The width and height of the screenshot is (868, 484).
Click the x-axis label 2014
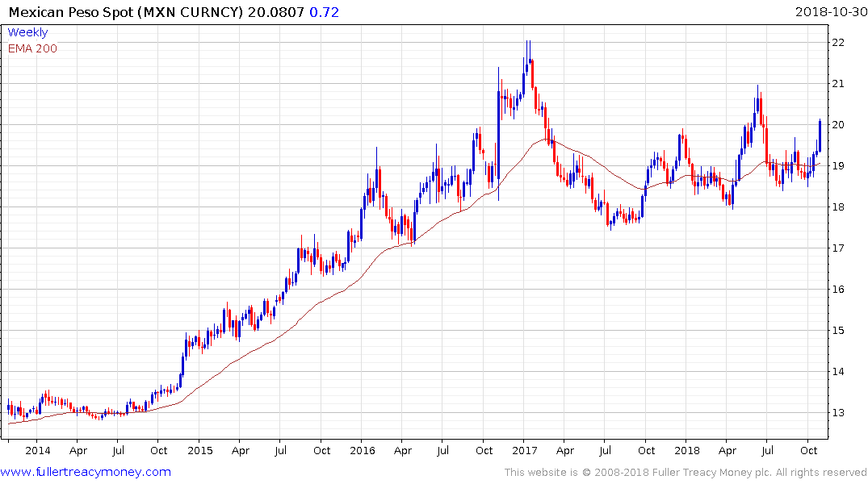(38, 451)
